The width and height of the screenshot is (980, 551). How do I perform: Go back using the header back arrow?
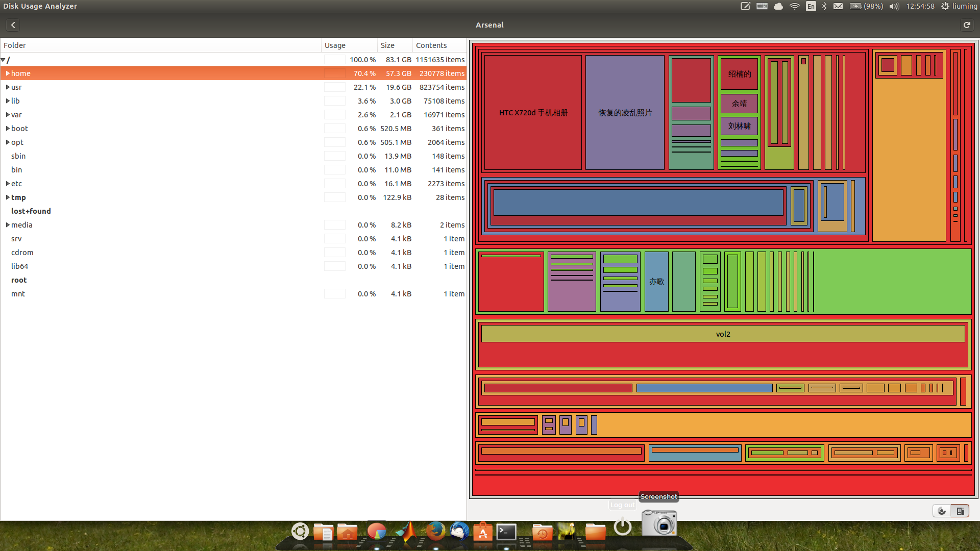click(x=13, y=25)
